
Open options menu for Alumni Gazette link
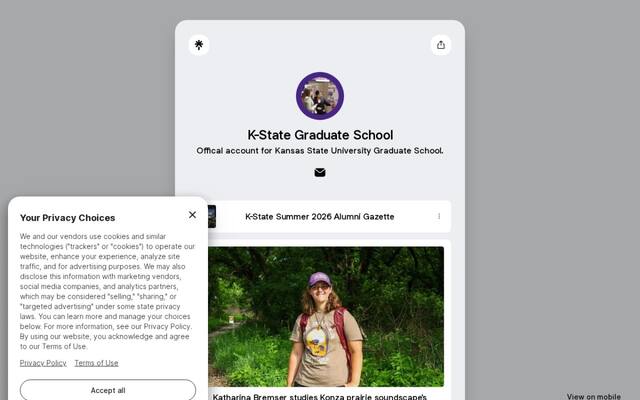click(x=439, y=216)
